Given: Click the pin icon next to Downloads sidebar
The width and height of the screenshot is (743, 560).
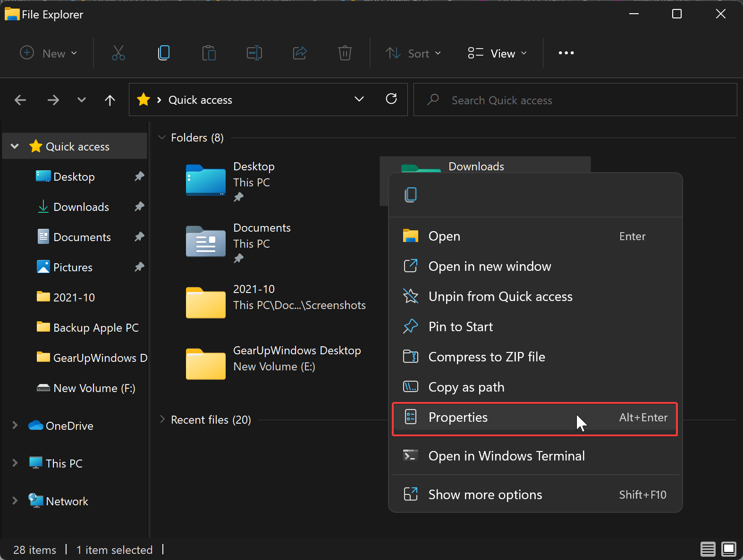Looking at the screenshot, I should click(x=139, y=207).
